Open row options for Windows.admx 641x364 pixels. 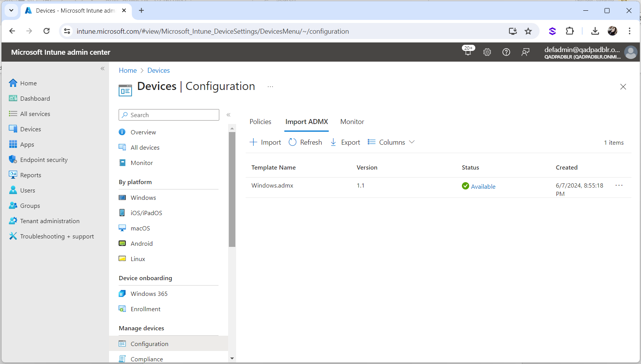[619, 185]
